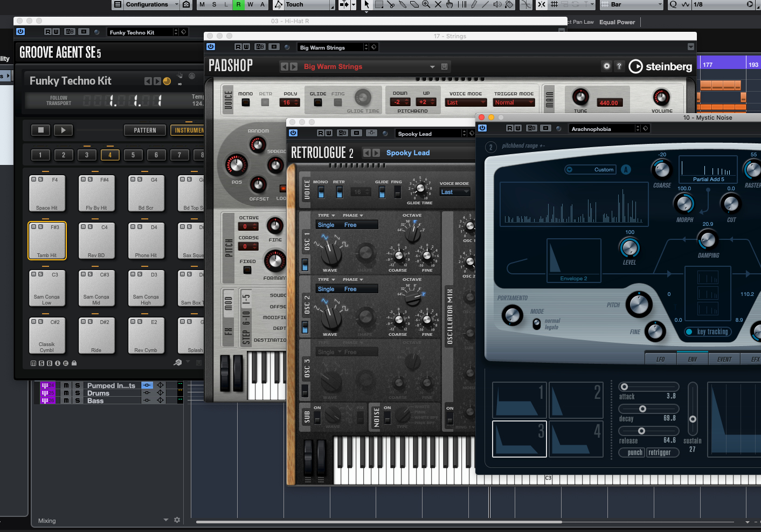Click A/B compare button in Groove Agent window

point(70,32)
